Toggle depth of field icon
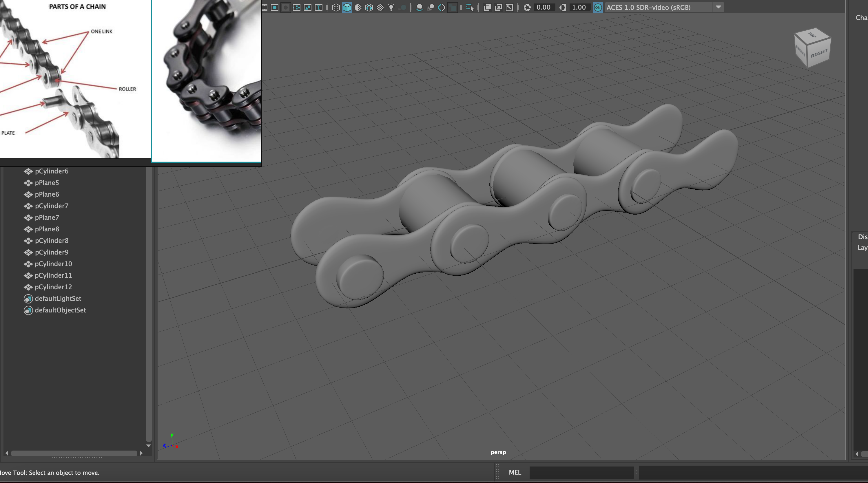This screenshot has width=868, height=483. [453, 8]
